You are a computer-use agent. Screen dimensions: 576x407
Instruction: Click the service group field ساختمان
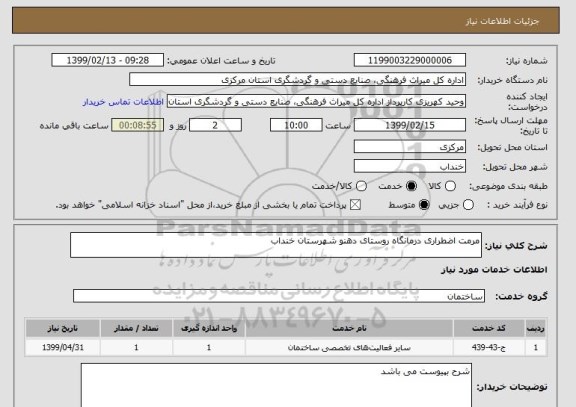(x=279, y=296)
